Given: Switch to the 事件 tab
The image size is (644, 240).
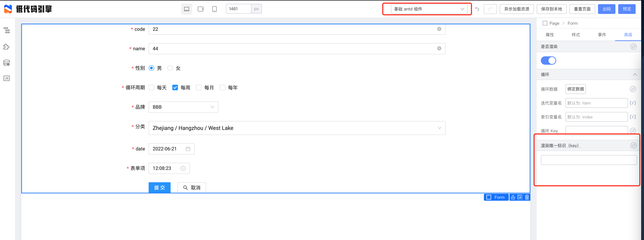Looking at the screenshot, I should point(602,35).
